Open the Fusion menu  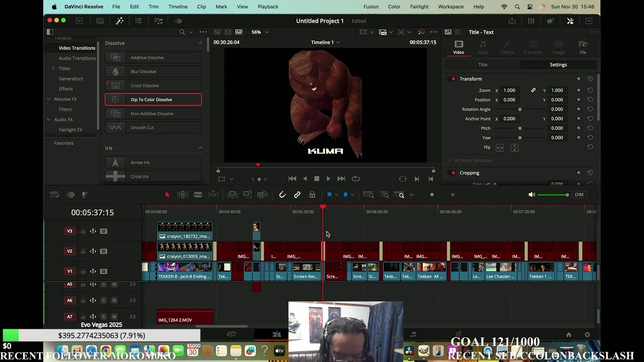pos(371,7)
